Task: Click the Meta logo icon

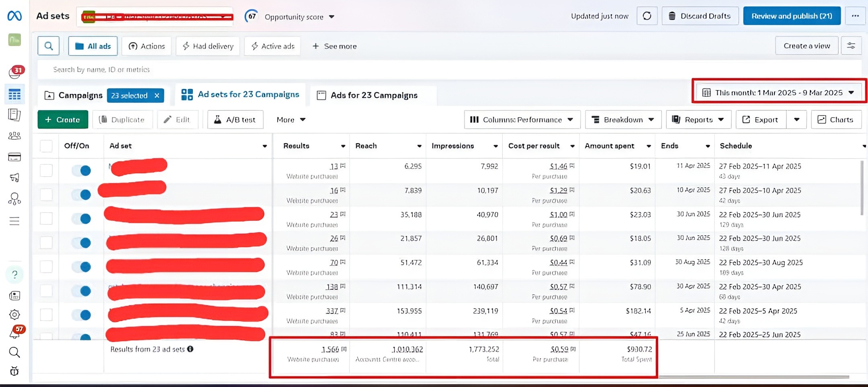Action: [14, 16]
